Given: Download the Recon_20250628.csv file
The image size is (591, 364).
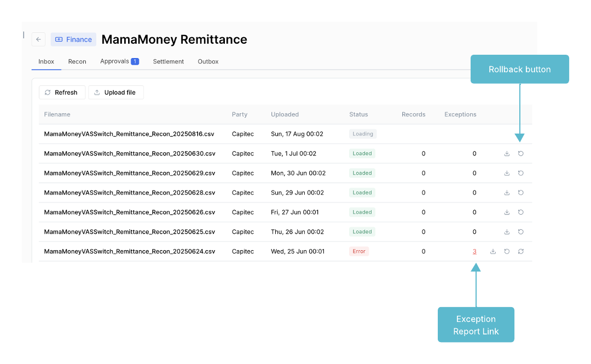Looking at the screenshot, I should pyautogui.click(x=507, y=193).
